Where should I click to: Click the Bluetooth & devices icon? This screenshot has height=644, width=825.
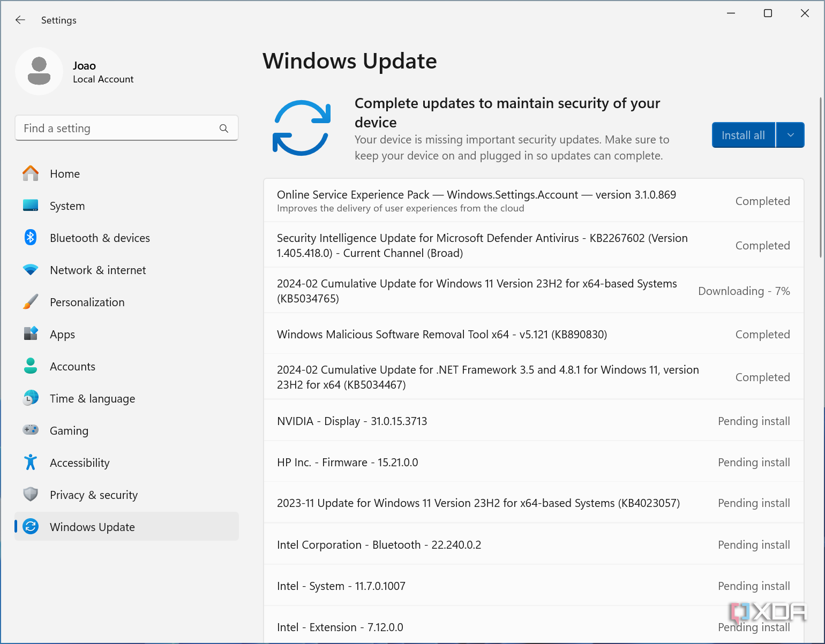[x=31, y=238]
